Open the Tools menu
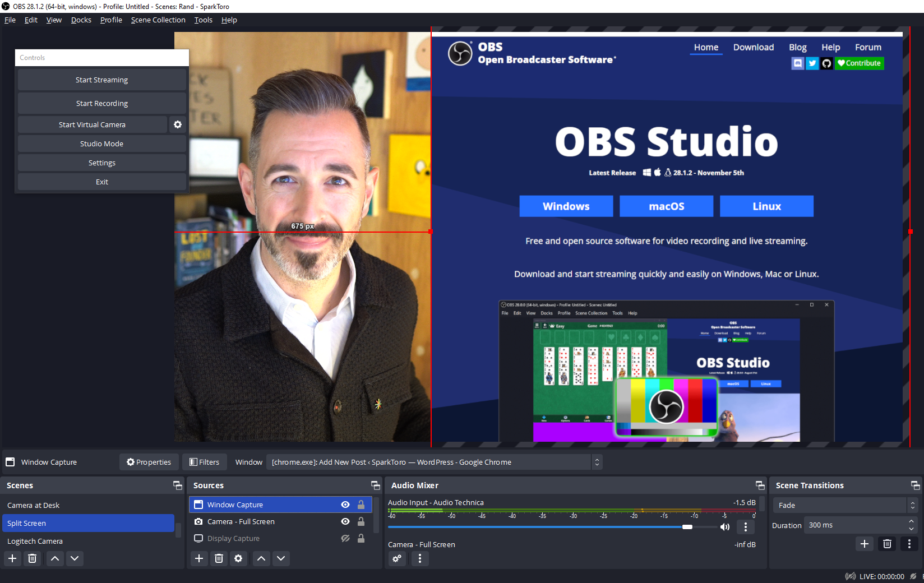The image size is (924, 583). click(x=203, y=20)
